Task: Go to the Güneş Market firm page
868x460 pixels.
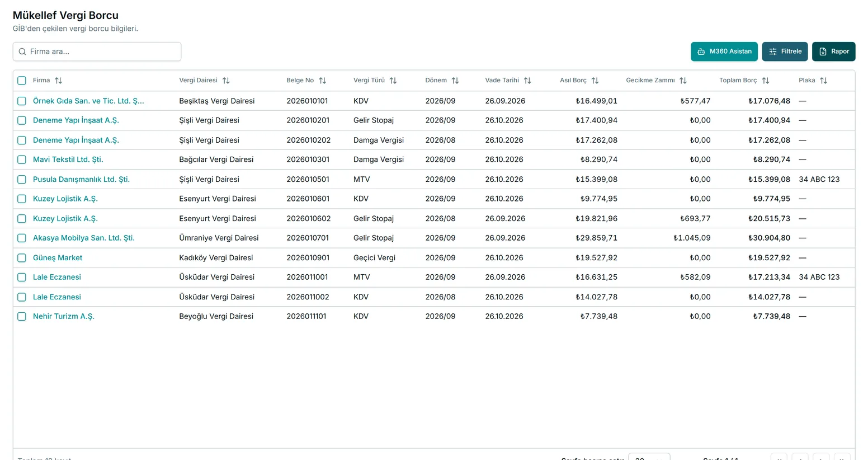Action: [x=58, y=257]
